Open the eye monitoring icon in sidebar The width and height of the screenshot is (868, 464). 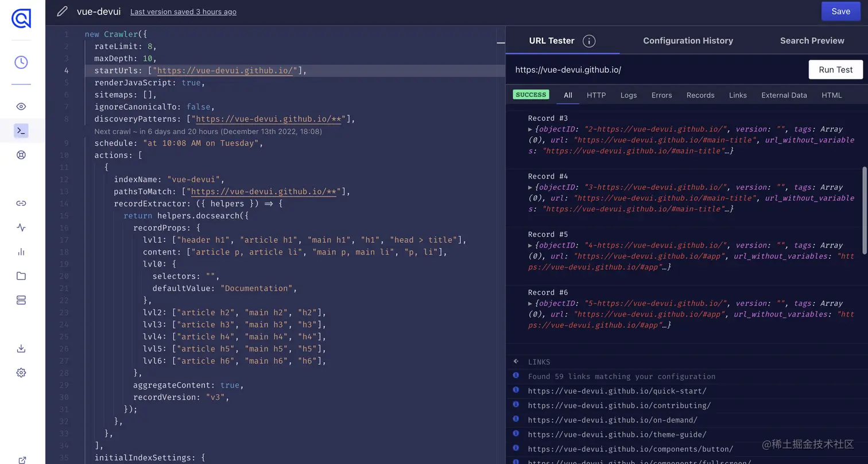21,107
